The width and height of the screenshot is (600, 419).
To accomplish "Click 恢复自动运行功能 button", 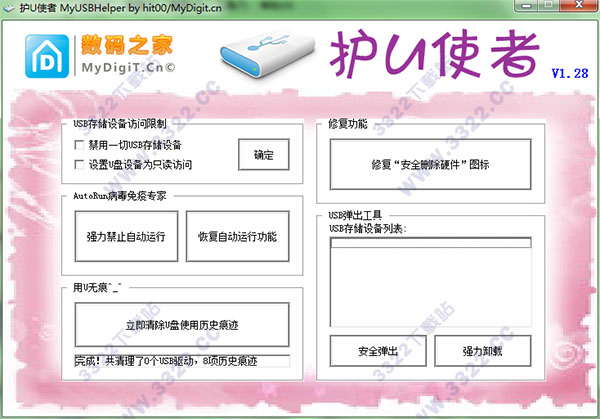I will pyautogui.click(x=237, y=236).
